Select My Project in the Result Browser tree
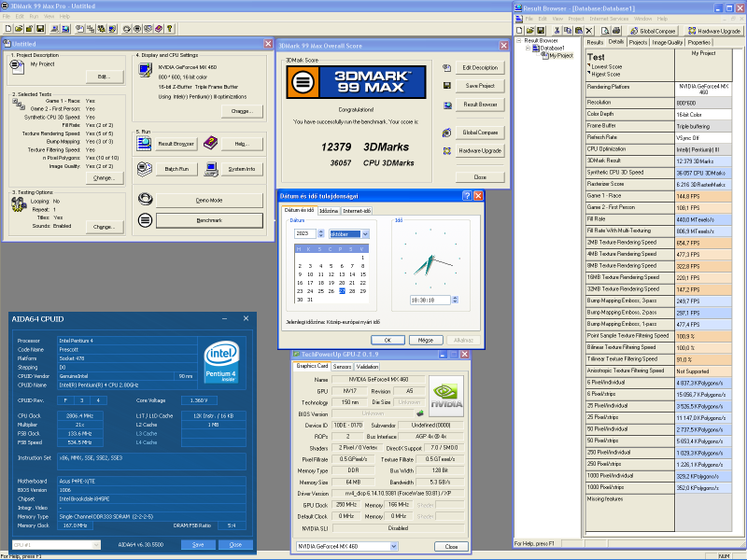The width and height of the screenshot is (747, 560). tap(561, 56)
